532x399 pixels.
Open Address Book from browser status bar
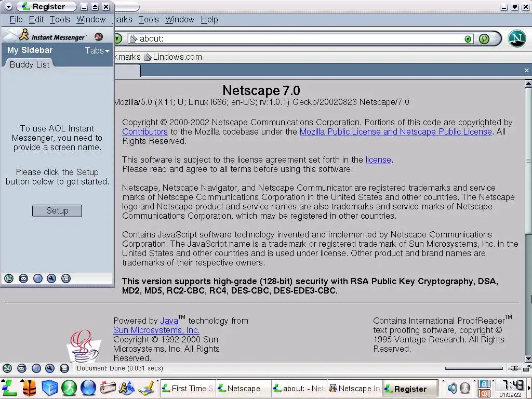point(64,368)
